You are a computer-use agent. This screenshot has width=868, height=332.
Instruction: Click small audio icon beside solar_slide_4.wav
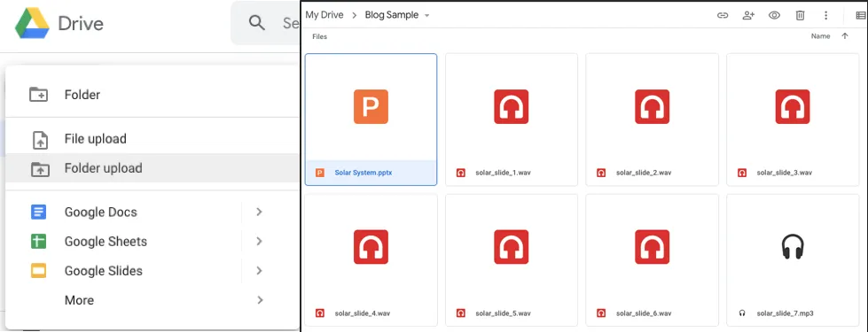(x=319, y=313)
